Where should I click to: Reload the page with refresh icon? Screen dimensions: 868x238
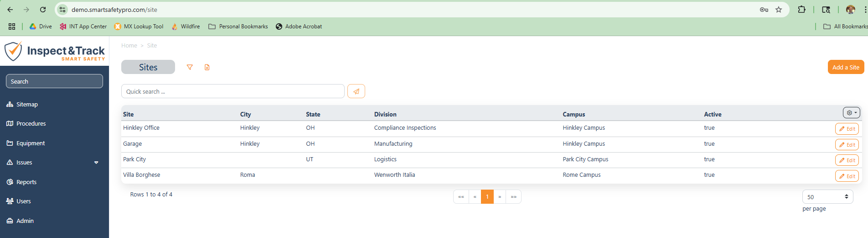[43, 10]
